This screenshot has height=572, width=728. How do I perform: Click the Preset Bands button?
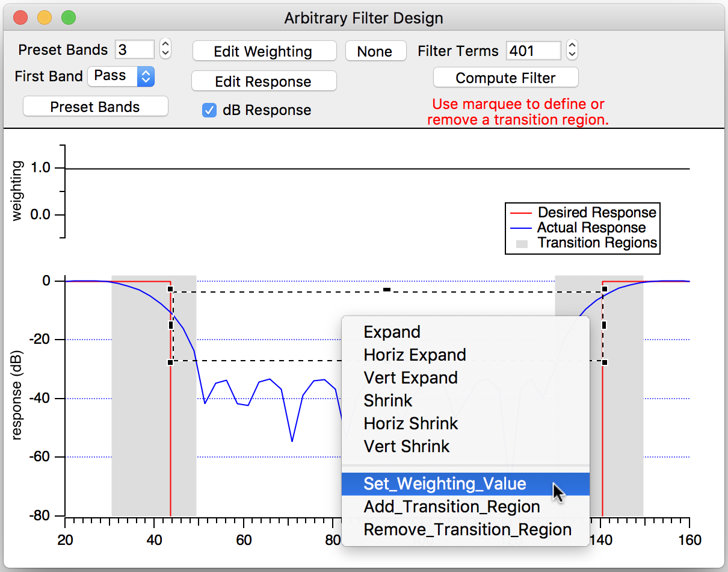[95, 107]
